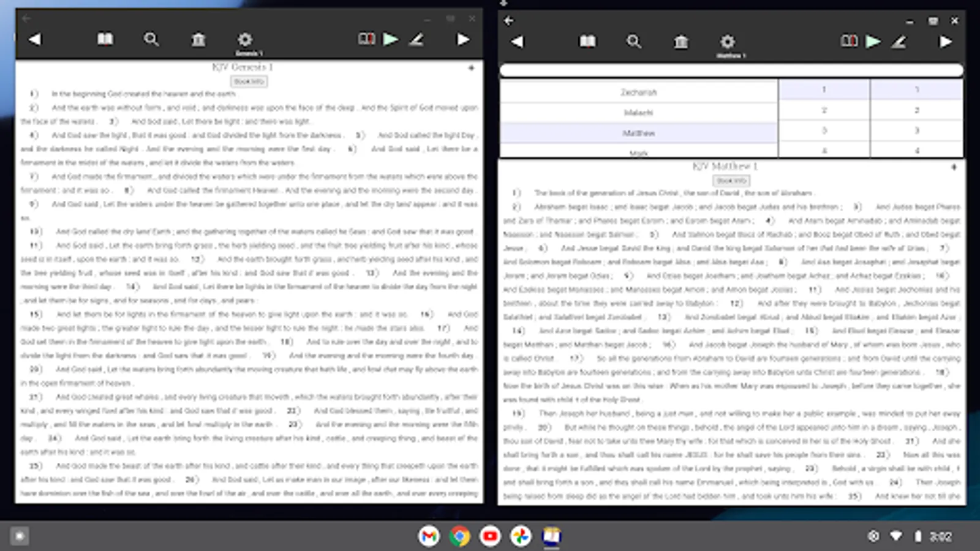This screenshot has height=551, width=980.
Task: Go to previous chapter in Genesis window
Action: tap(35, 39)
